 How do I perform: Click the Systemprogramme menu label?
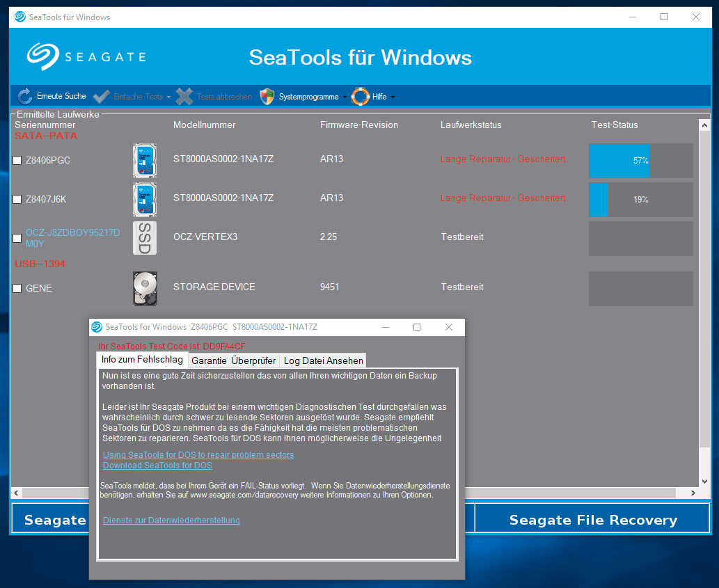[x=308, y=97]
